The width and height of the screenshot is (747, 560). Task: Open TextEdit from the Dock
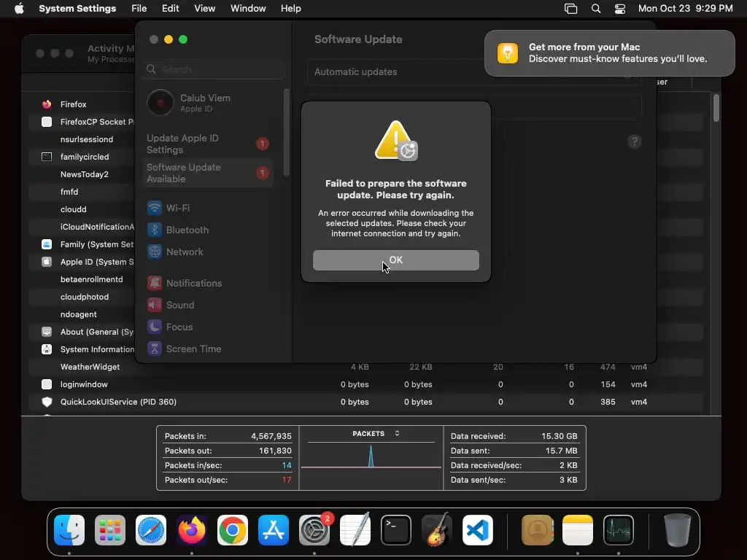pyautogui.click(x=355, y=529)
